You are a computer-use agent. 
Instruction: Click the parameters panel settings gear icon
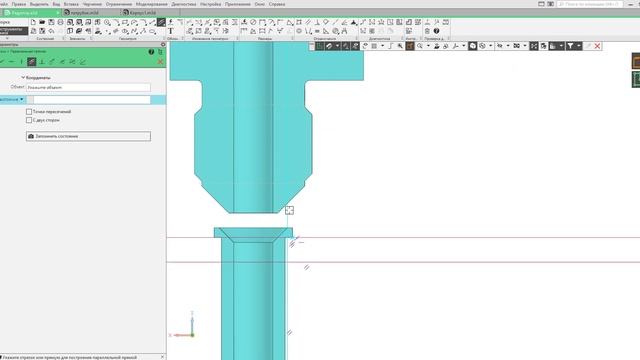click(x=163, y=44)
